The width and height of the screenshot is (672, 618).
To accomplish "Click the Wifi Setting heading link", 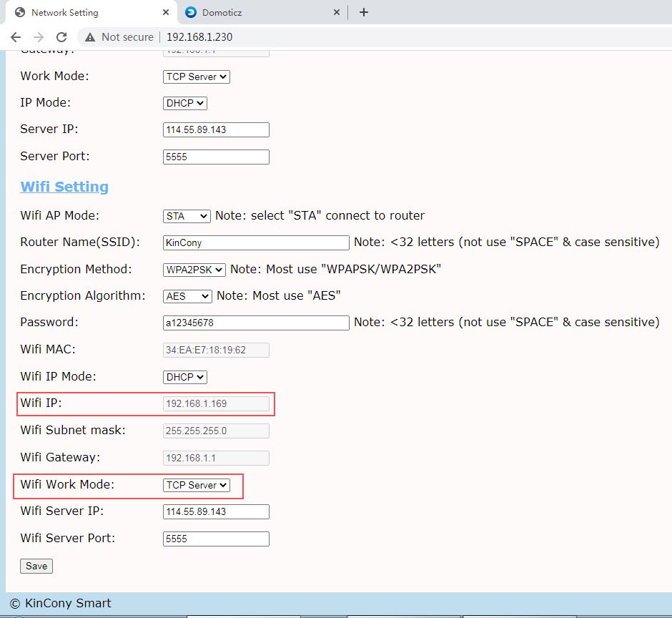I will [64, 187].
